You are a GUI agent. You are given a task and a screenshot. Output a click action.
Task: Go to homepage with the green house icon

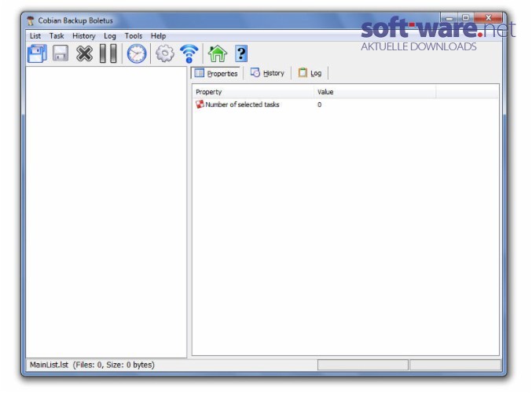click(x=217, y=53)
